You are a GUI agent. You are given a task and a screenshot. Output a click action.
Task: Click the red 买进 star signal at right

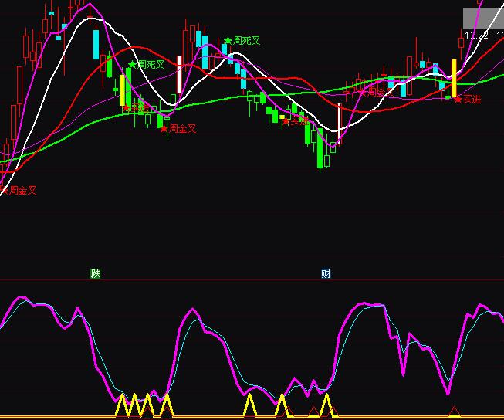458,99
